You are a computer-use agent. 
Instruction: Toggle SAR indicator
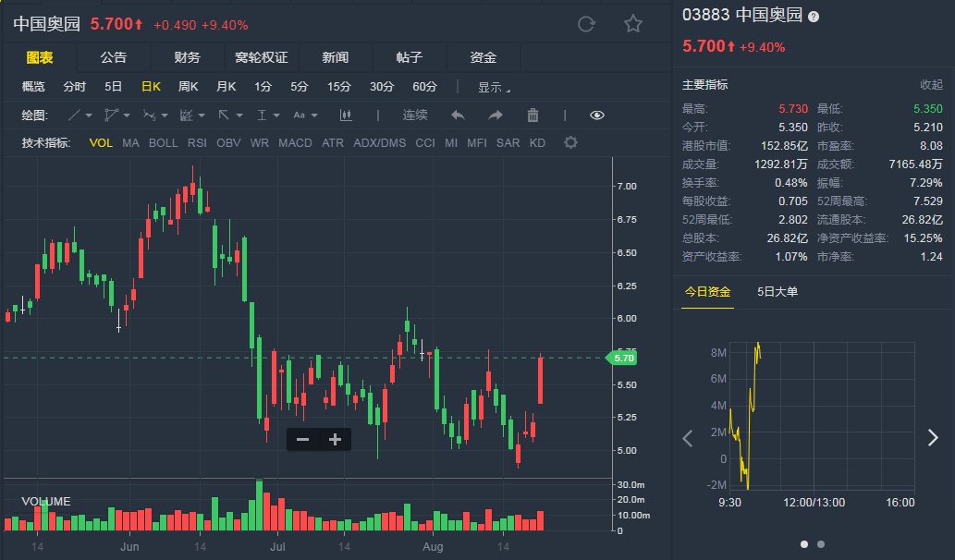508,143
